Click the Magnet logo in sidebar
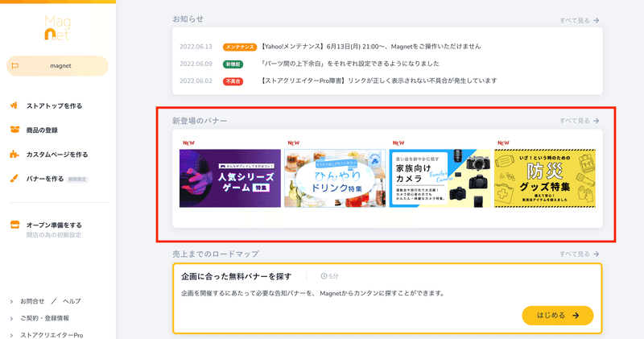Screen dimensions: 644x339 point(57,28)
